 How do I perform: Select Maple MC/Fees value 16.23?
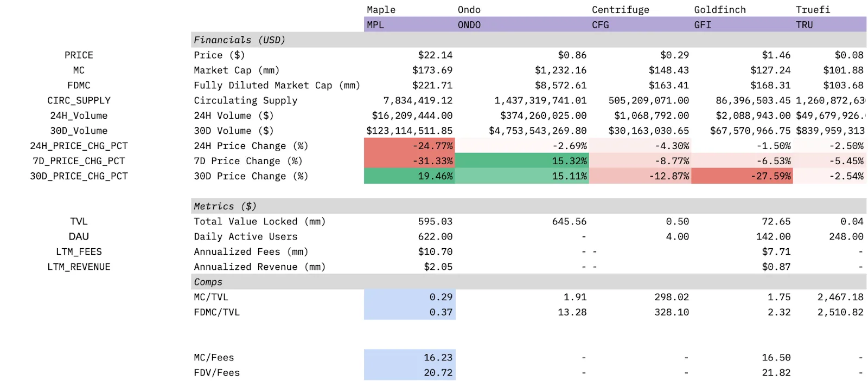410,357
